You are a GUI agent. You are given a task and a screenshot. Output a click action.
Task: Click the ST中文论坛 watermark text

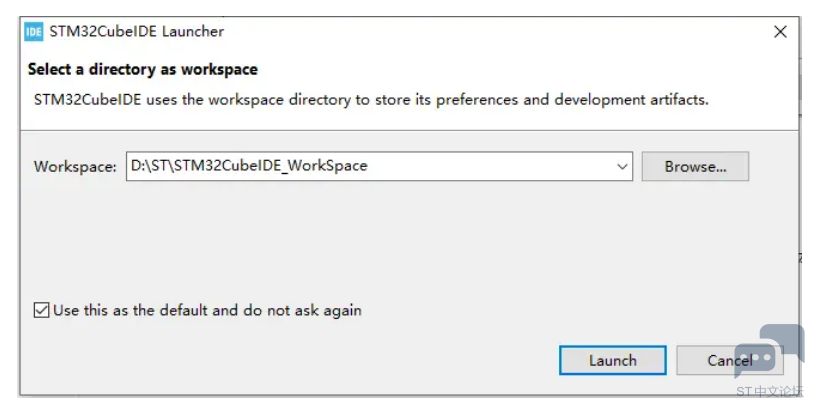(769, 391)
